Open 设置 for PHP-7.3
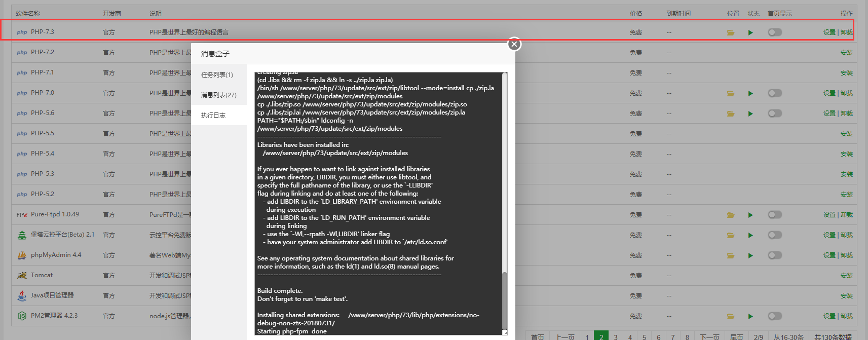Image resolution: width=868 pixels, height=340 pixels. tap(829, 32)
